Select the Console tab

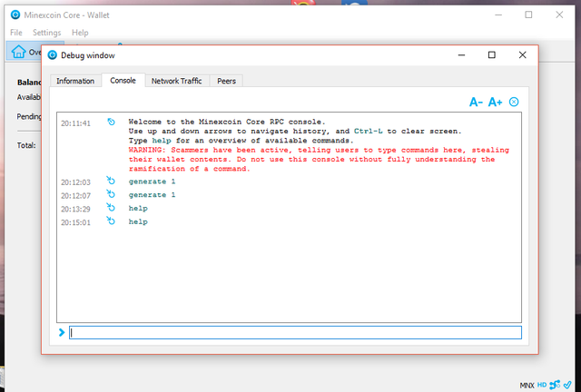123,81
